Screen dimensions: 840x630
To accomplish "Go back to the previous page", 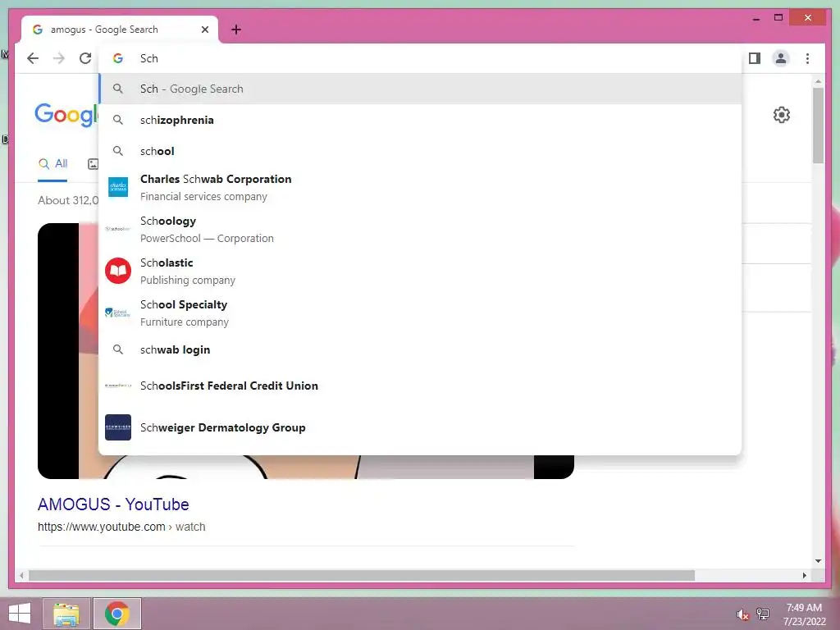I will 33,58.
